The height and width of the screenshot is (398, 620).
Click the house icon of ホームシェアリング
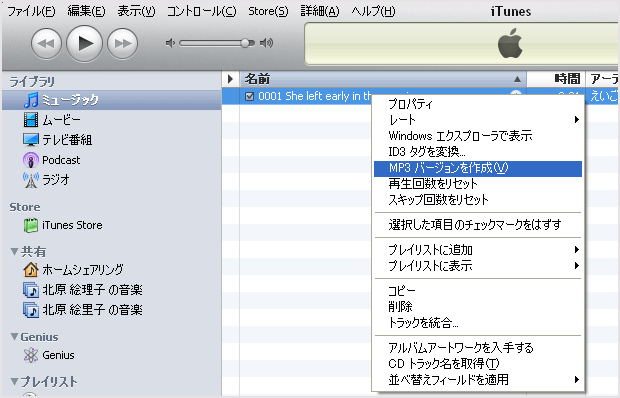coord(31,270)
